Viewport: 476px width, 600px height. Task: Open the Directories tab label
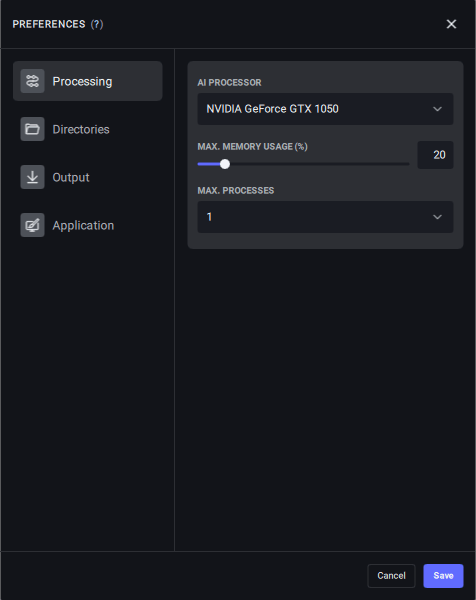tap(81, 129)
